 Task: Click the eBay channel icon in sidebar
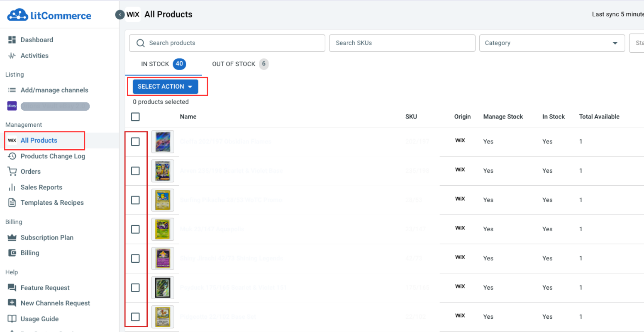tap(12, 106)
